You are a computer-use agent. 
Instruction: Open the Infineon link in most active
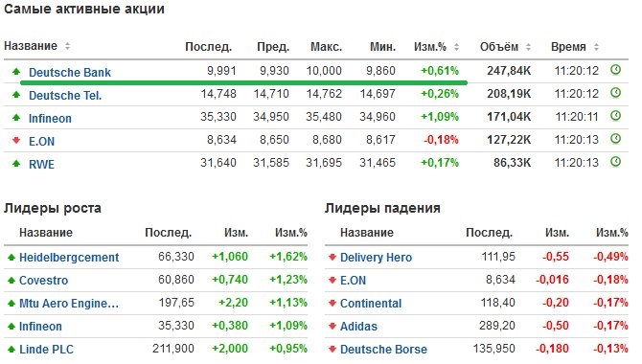pos(50,119)
